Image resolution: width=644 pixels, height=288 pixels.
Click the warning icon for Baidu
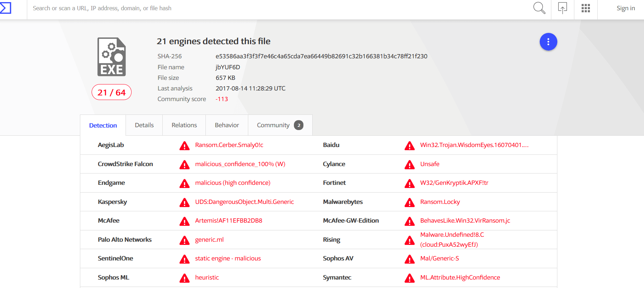point(410,146)
